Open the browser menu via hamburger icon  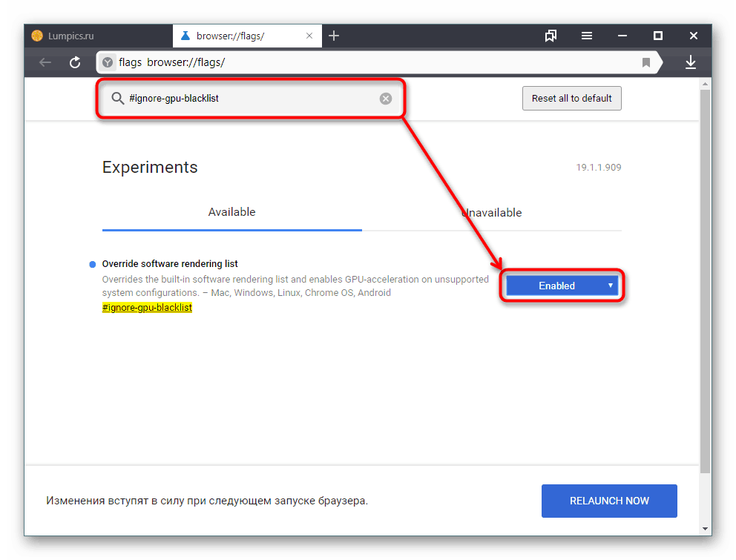click(586, 35)
